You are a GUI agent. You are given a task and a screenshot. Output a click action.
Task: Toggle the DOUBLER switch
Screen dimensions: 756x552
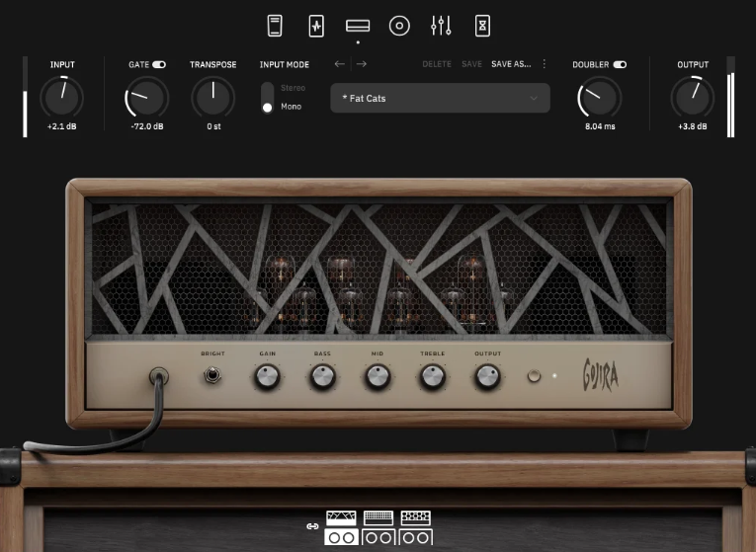620,64
